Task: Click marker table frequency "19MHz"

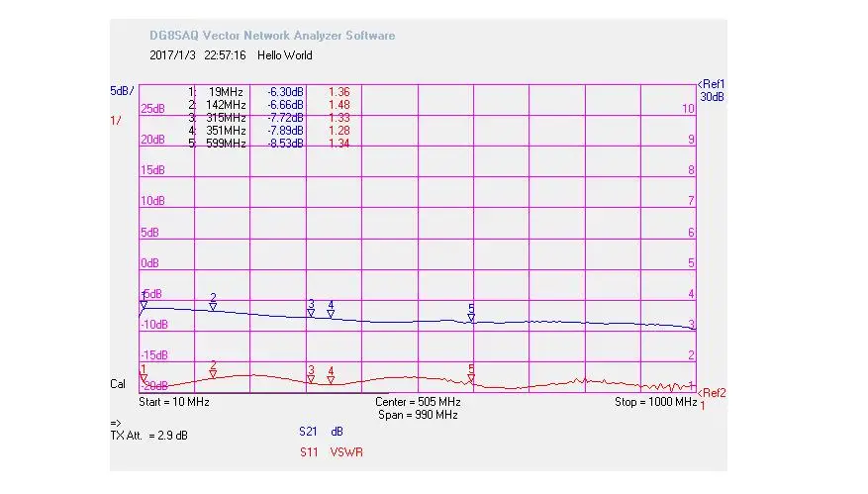Action: 226,92
